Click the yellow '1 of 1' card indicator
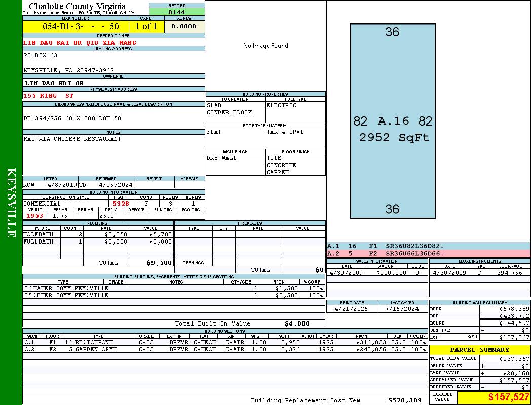This screenshot has height=405, width=532. 146,26
